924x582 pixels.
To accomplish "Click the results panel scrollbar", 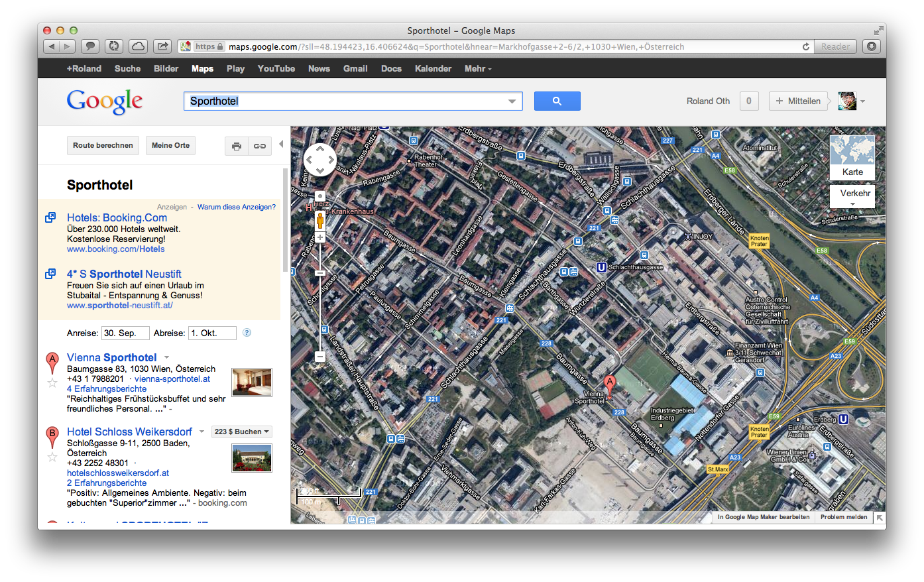I will 285,220.
